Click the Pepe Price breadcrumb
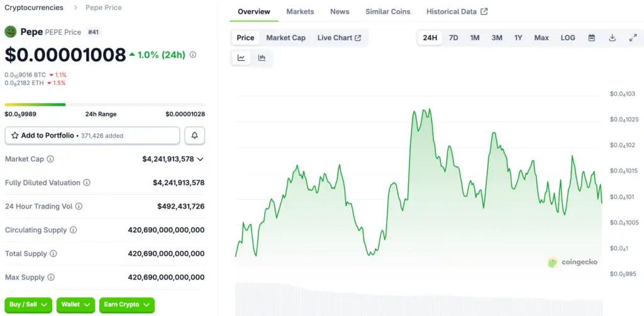The image size is (644, 316). [104, 8]
